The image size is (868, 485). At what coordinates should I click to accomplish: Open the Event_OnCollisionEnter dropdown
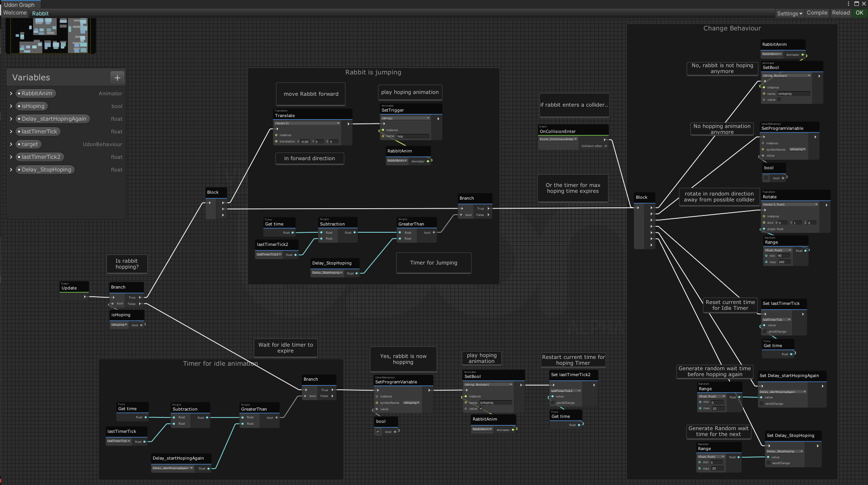(x=558, y=139)
